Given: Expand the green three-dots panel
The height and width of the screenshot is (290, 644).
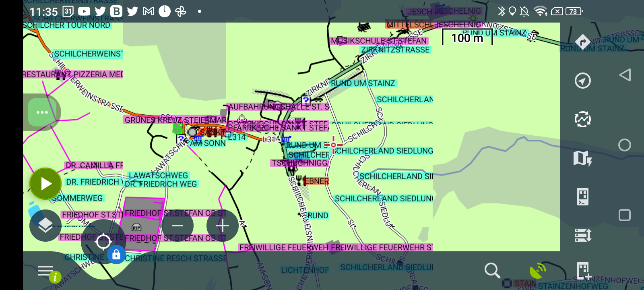Looking at the screenshot, I should (42, 112).
